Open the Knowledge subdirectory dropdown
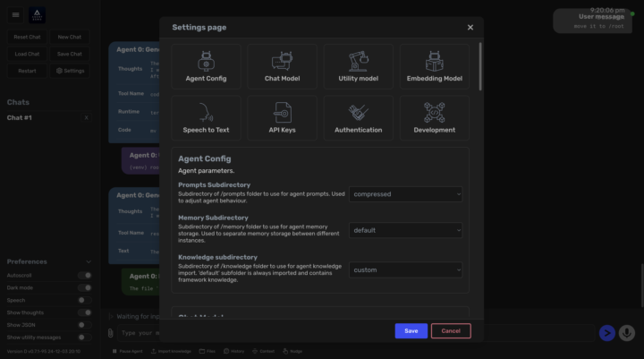644x359 pixels. [406, 269]
